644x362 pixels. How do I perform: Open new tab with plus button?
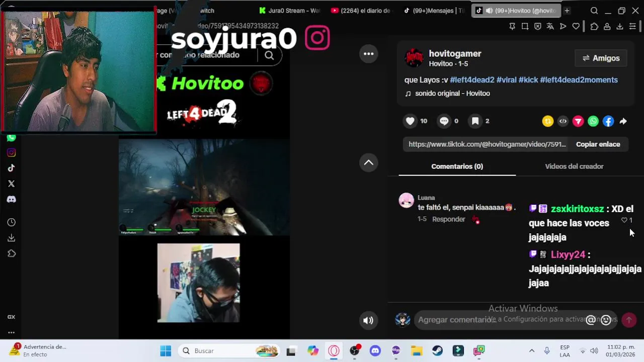[567, 11]
